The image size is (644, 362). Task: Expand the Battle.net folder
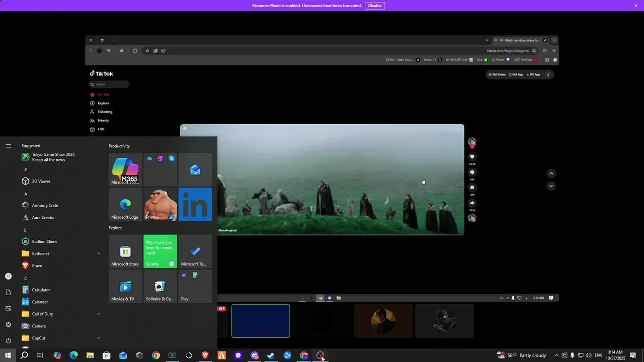pyautogui.click(x=60, y=253)
